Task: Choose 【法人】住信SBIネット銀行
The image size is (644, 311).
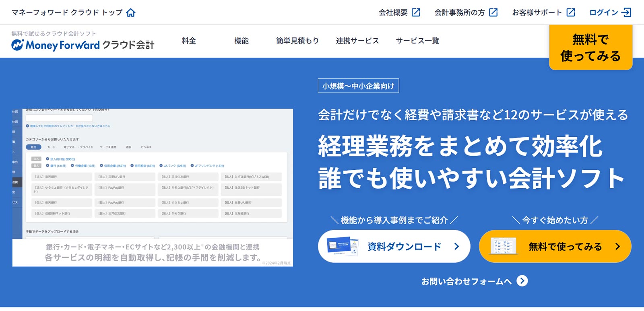Action: click(x=251, y=189)
